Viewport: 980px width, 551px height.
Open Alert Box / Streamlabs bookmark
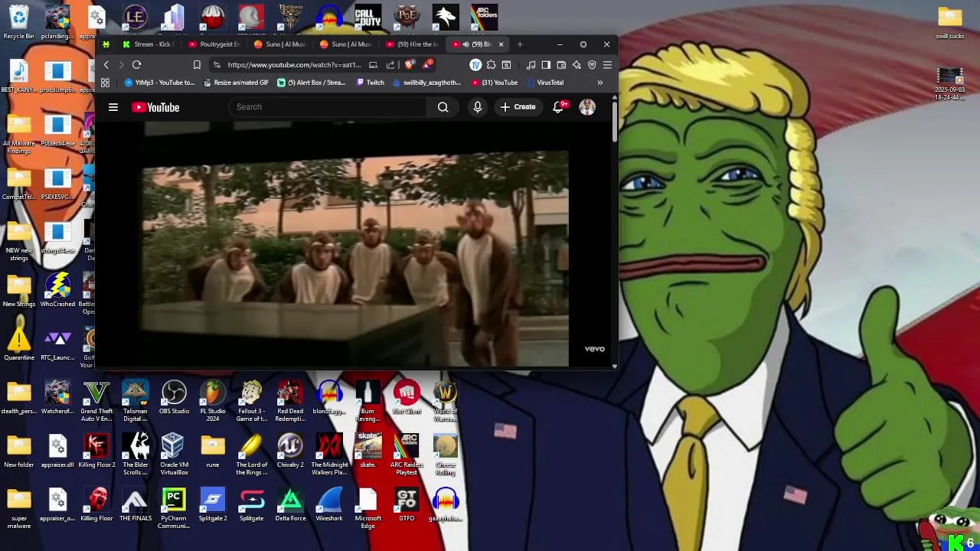[311, 83]
